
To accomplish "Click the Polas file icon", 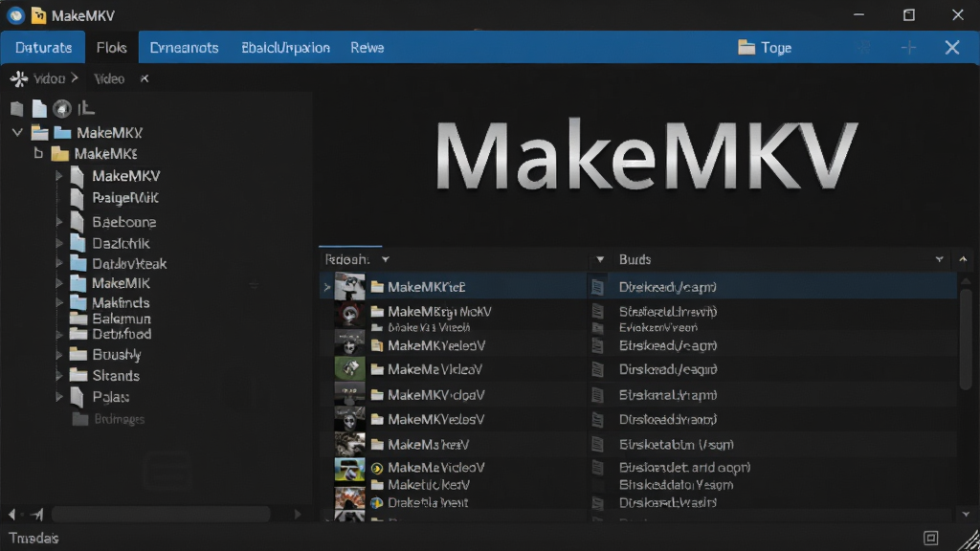I will click(78, 397).
